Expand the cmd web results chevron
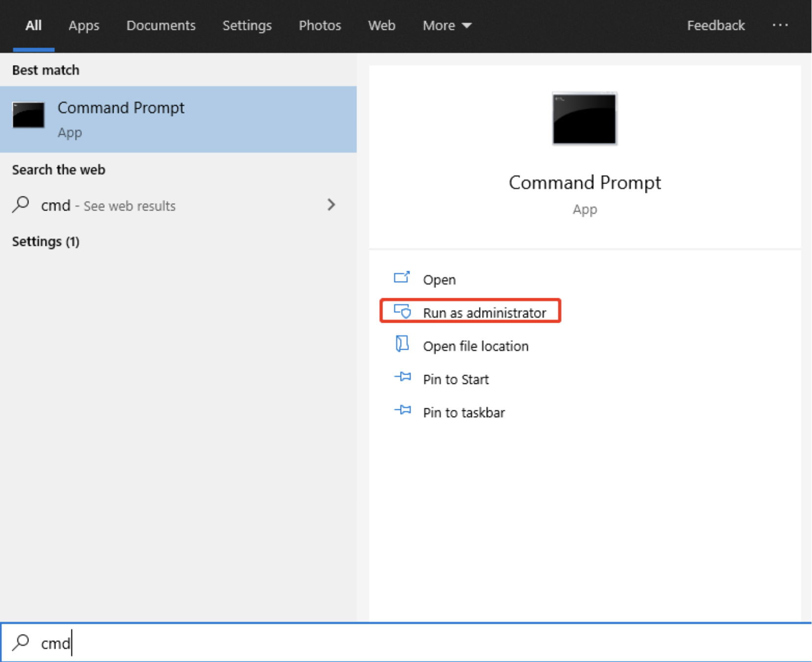This screenshot has height=662, width=812. tap(332, 205)
